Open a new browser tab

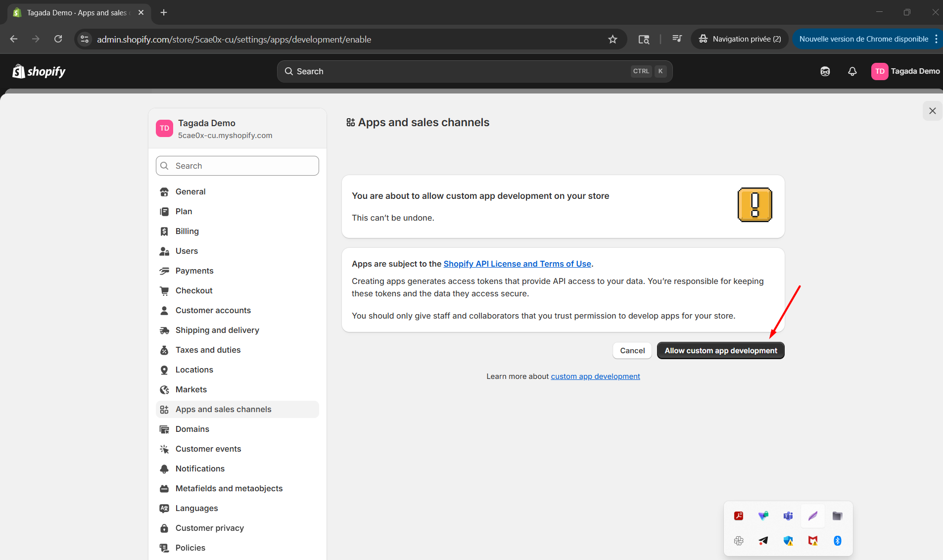pos(164,12)
